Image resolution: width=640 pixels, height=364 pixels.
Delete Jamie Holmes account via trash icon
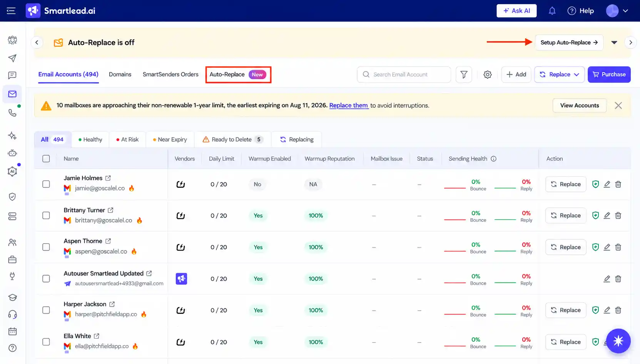tap(618, 184)
